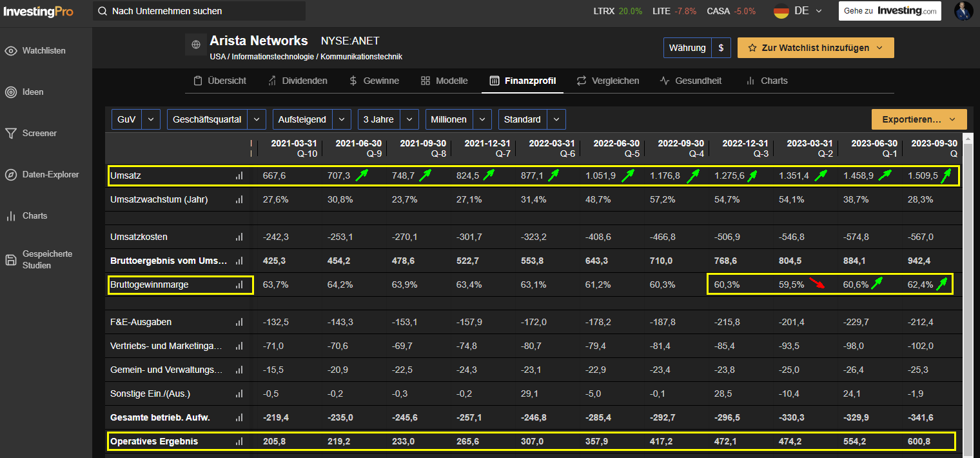The image size is (980, 458).
Task: Click chart icon in Operatives Ergebnis row
Action: click(x=240, y=442)
